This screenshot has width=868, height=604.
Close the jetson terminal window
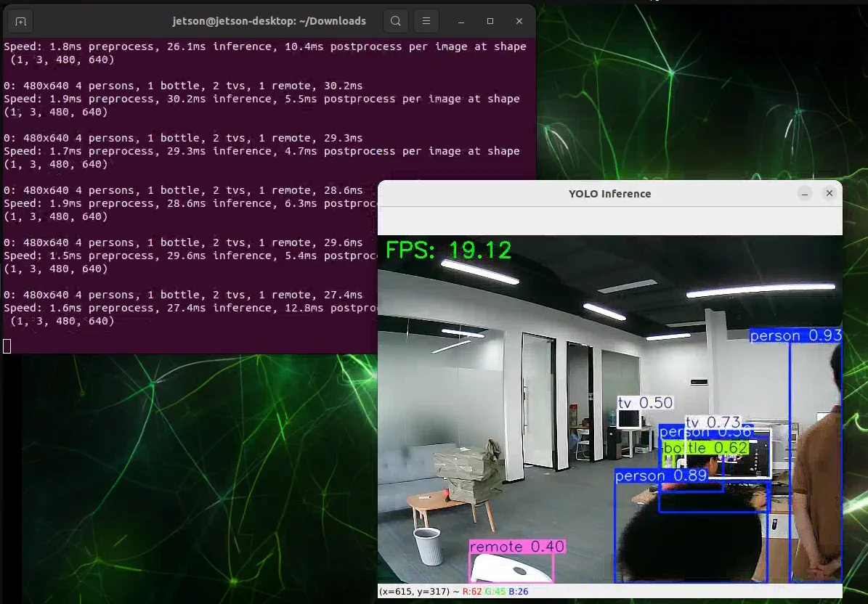519,21
